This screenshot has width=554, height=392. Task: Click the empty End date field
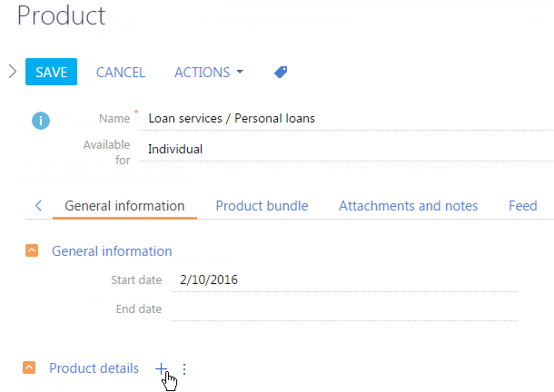344,309
